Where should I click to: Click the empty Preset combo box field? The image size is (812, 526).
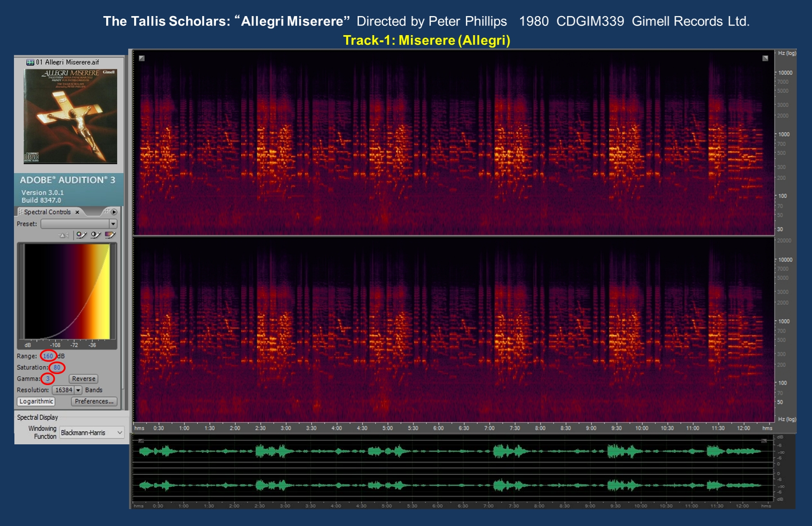tap(75, 224)
